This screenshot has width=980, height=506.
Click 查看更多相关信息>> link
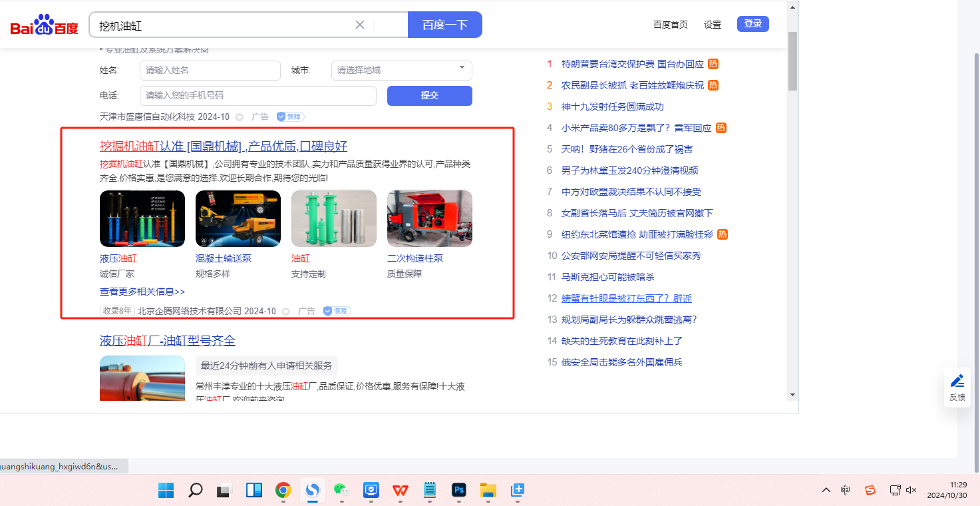(x=142, y=292)
